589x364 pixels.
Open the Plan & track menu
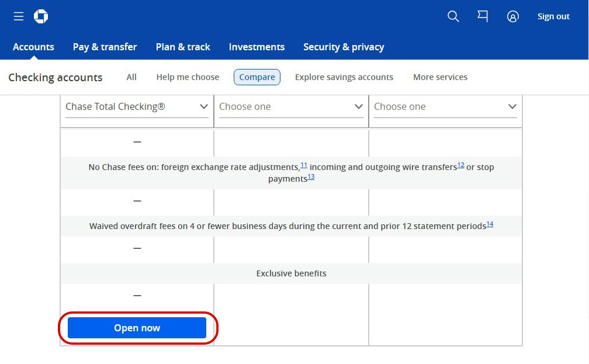(183, 47)
